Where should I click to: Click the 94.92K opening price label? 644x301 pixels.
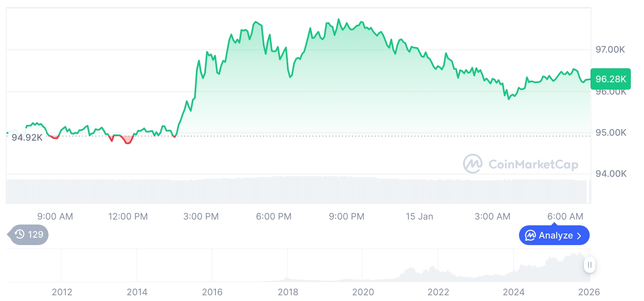pyautogui.click(x=27, y=137)
